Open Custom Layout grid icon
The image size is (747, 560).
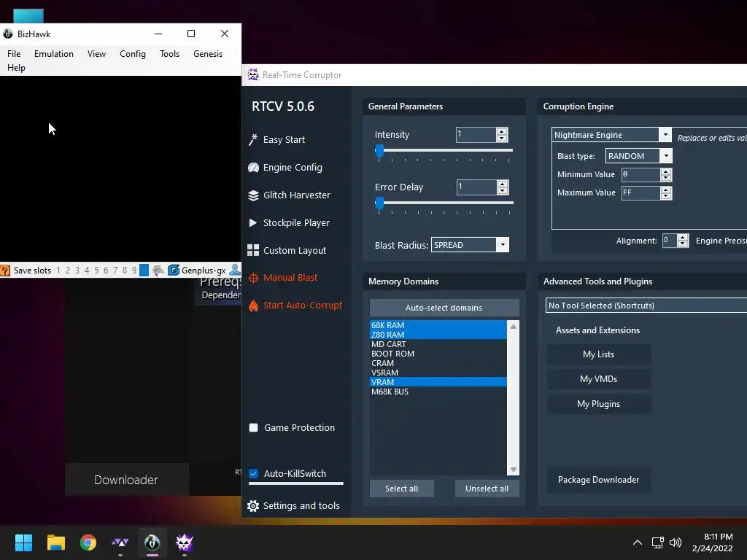(253, 251)
